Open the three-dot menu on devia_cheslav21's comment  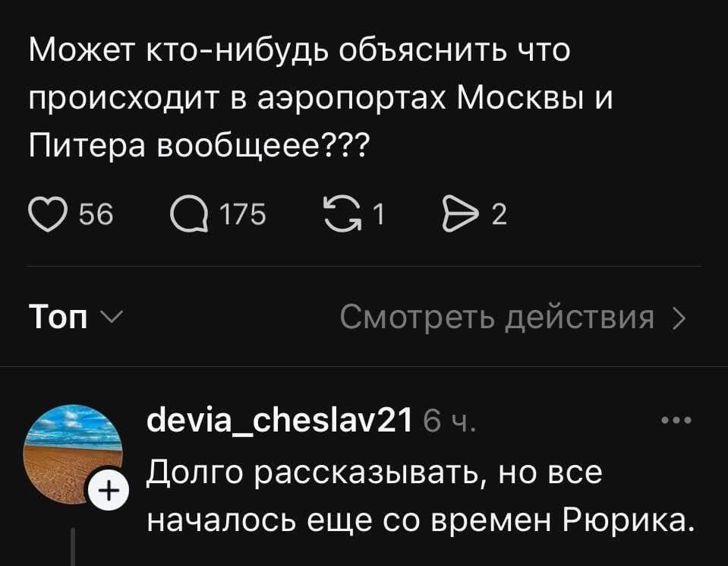[676, 421]
